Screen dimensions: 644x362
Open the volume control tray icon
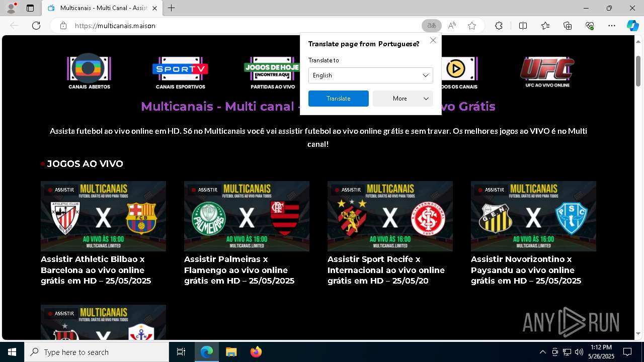point(579,352)
